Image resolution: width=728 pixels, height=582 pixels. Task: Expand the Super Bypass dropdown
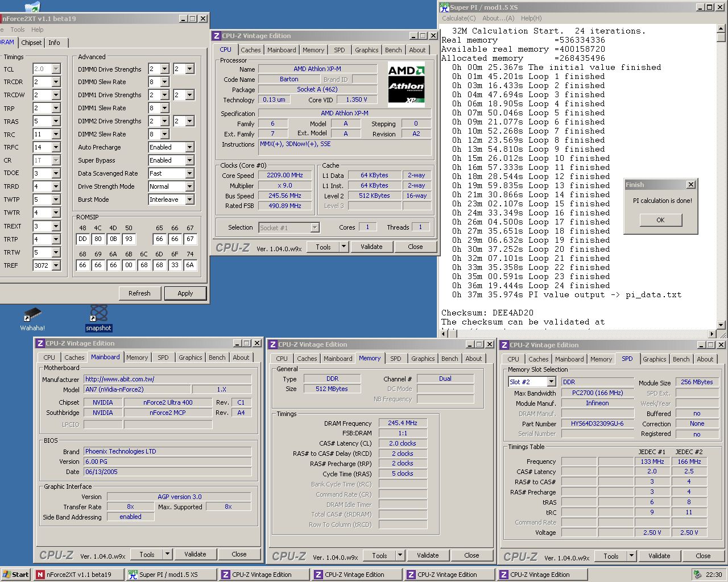(x=189, y=160)
